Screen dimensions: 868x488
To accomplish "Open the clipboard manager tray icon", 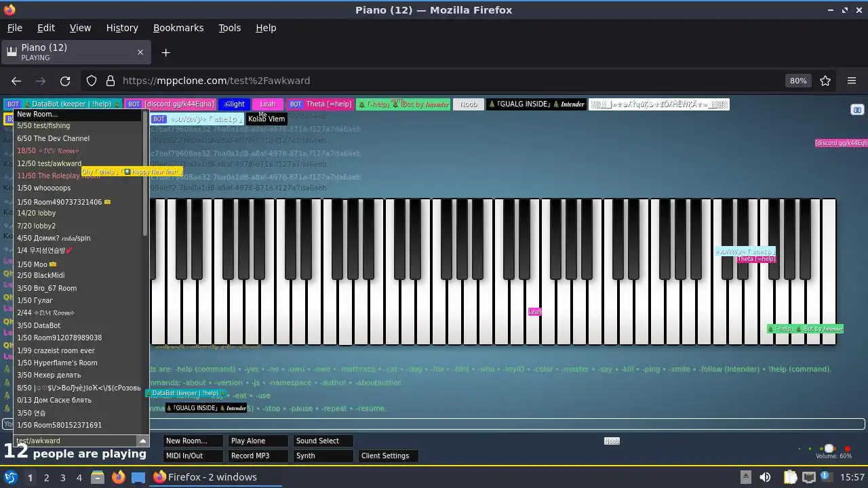I will point(790,477).
